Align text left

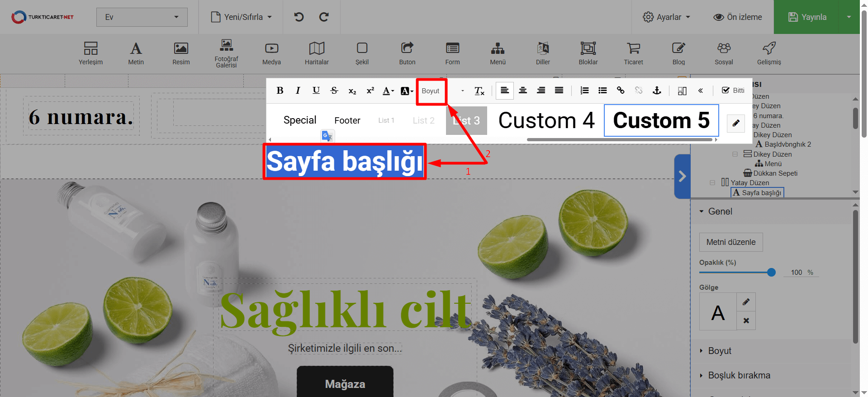coord(505,91)
